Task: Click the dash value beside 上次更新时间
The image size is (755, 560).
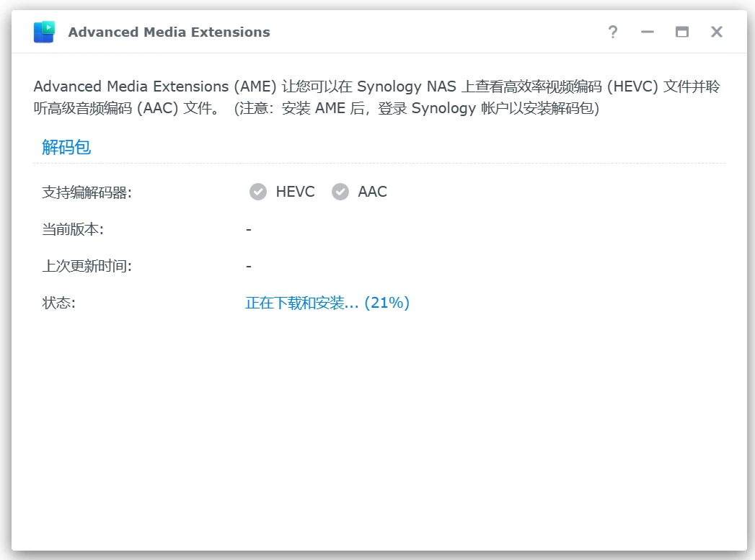Action: 249,266
